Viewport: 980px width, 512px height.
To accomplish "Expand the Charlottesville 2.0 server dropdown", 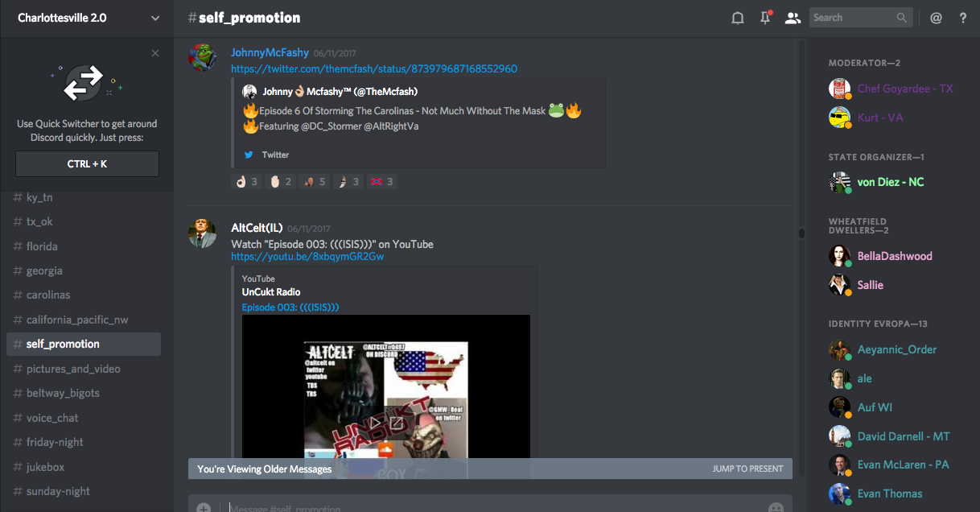I will 155,18.
